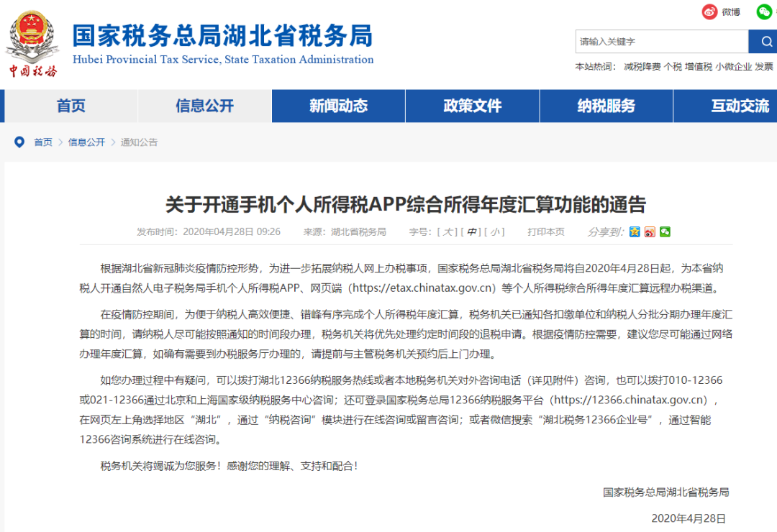Click the location pin breadcrumb icon
Image resolution: width=777 pixels, height=532 pixels.
coord(19,142)
